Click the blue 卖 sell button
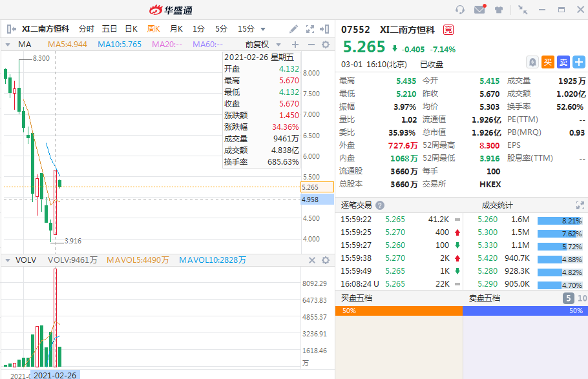This screenshot has height=379, width=588. (563, 62)
